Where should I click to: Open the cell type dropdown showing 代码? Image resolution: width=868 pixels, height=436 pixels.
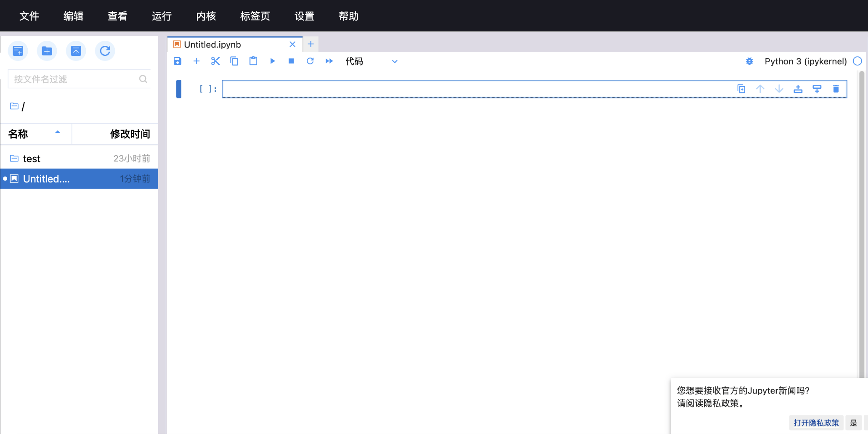pos(371,61)
